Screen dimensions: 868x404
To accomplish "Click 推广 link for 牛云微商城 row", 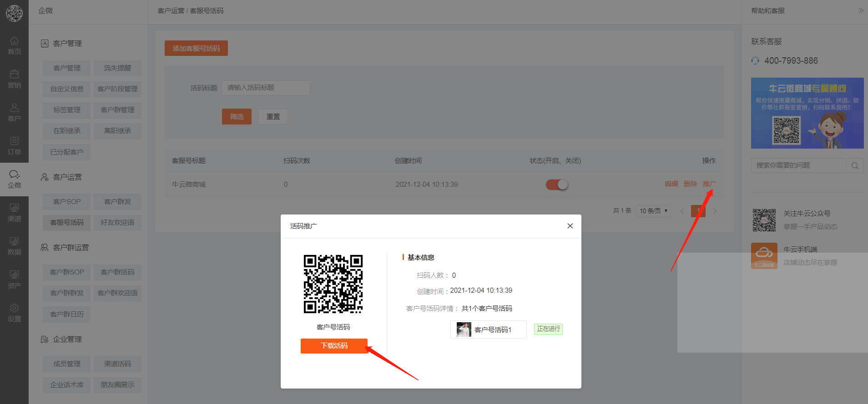I will coord(709,184).
